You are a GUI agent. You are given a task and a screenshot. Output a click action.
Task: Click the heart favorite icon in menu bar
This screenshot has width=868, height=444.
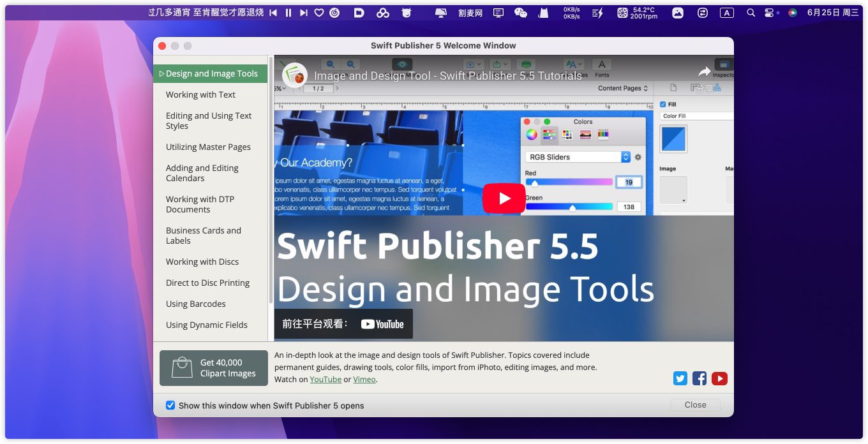(x=319, y=13)
